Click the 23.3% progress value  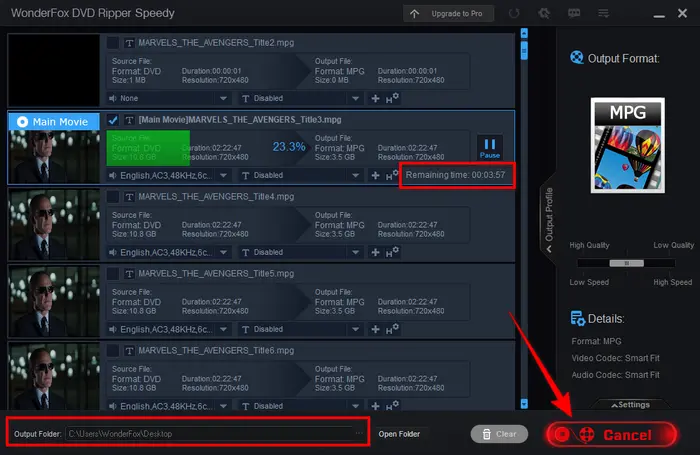point(289,147)
